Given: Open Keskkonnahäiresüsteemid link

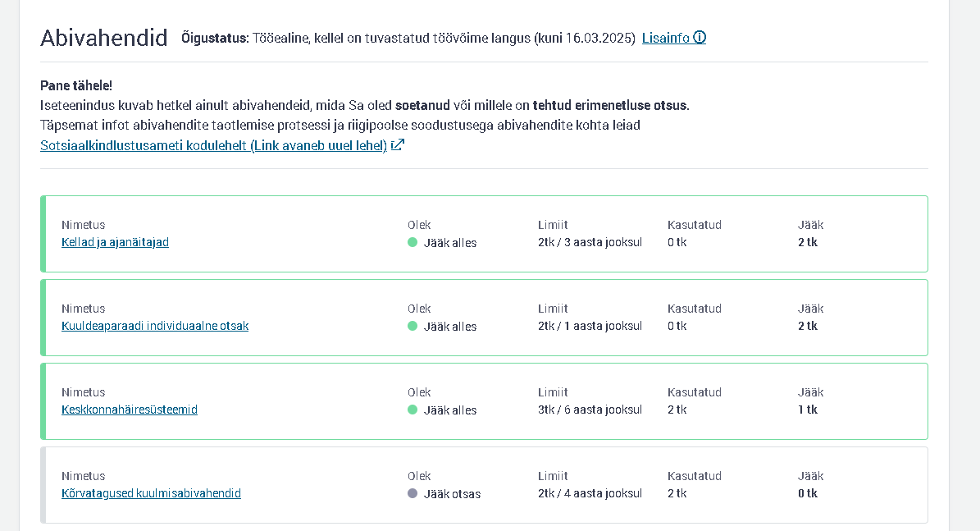Looking at the screenshot, I should click(x=130, y=410).
